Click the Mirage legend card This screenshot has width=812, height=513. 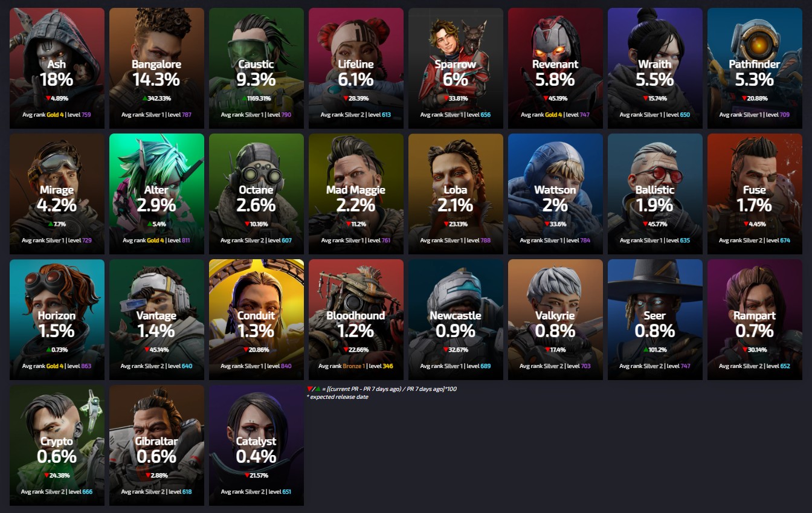(57, 194)
